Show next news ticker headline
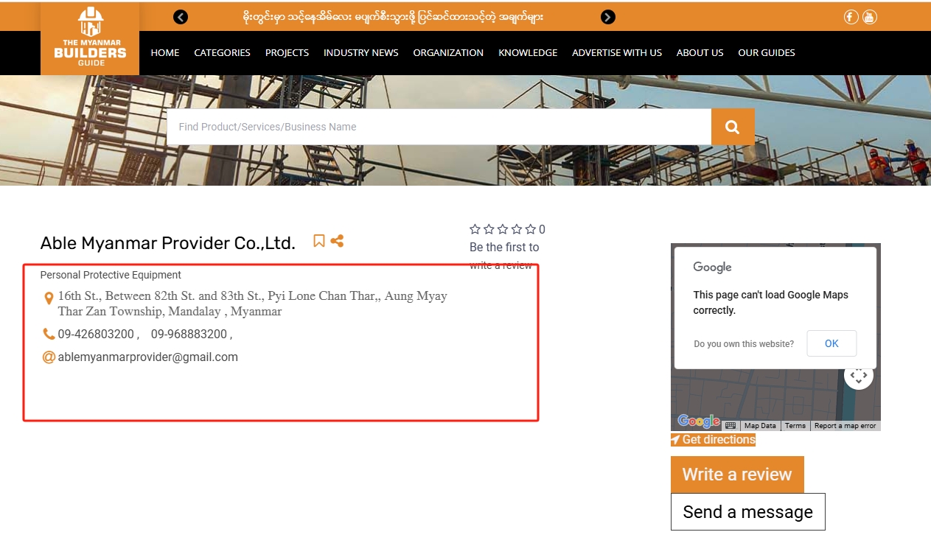Image resolution: width=931 pixels, height=560 pixels. click(608, 17)
